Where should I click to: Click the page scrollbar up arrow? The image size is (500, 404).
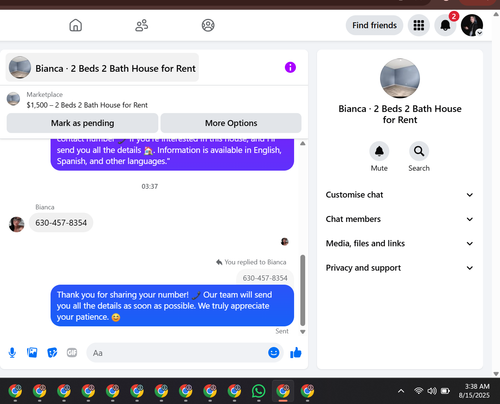[496, 14]
